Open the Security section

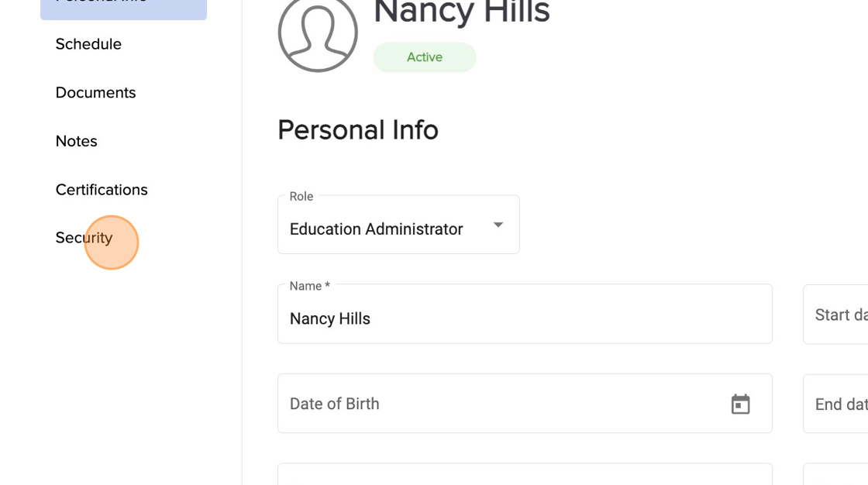[x=84, y=238]
